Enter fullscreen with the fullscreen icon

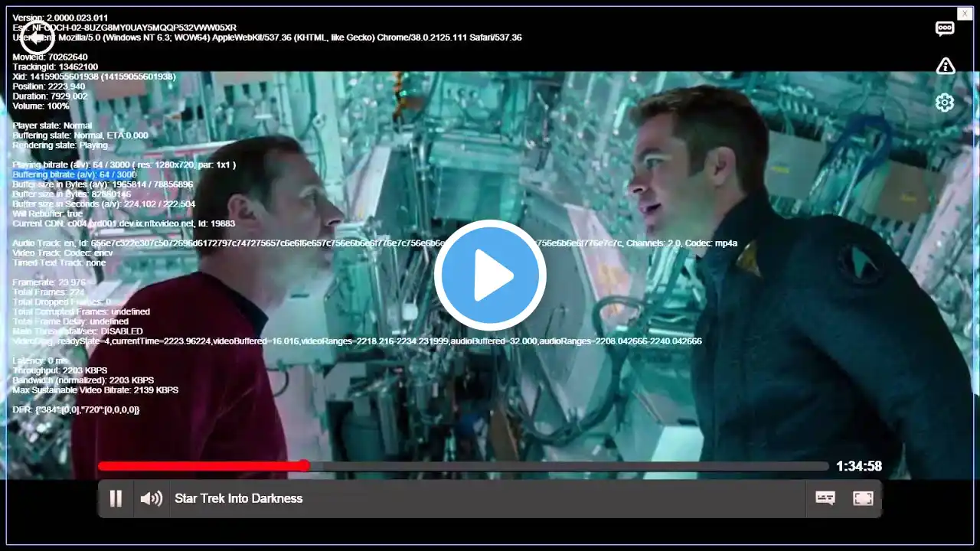tap(863, 499)
